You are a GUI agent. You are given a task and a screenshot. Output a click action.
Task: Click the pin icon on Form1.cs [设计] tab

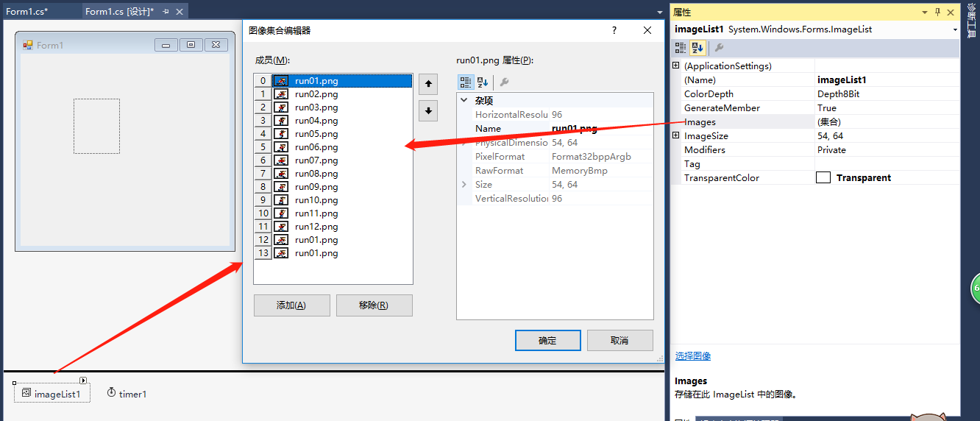point(166,12)
